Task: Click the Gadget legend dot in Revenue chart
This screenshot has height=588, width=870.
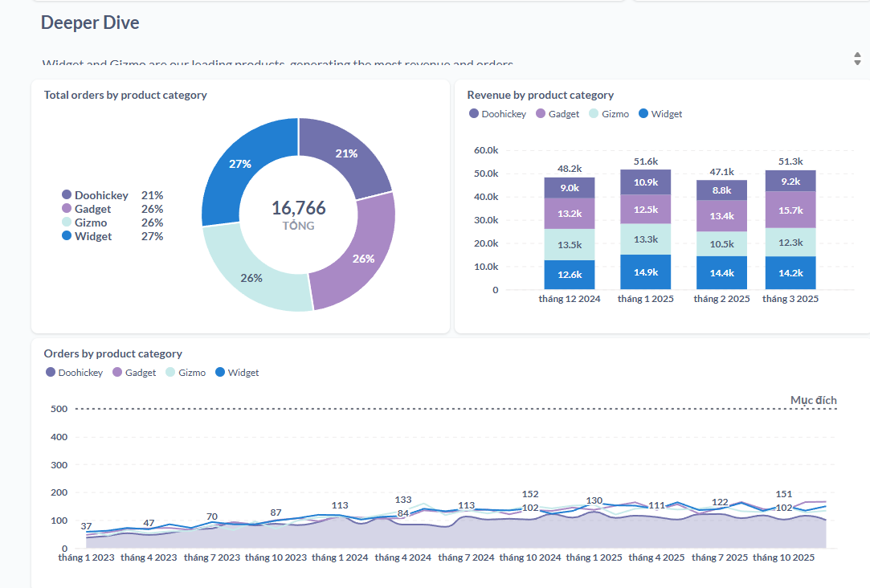Action: coord(541,114)
